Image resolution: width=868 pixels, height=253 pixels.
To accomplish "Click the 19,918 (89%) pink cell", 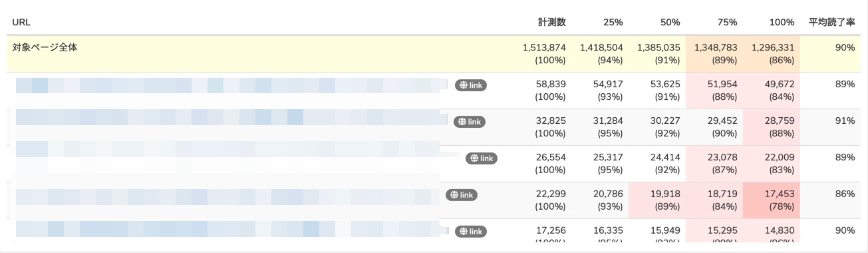I will (657, 200).
